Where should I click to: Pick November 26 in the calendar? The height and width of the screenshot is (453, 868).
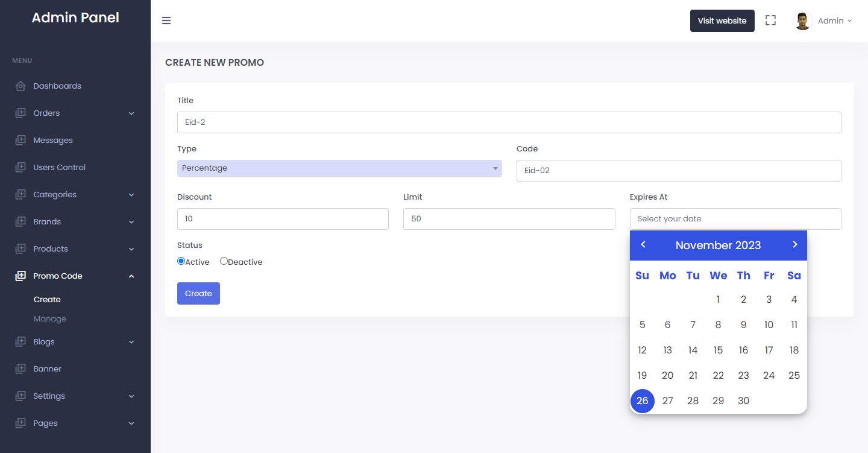643,401
